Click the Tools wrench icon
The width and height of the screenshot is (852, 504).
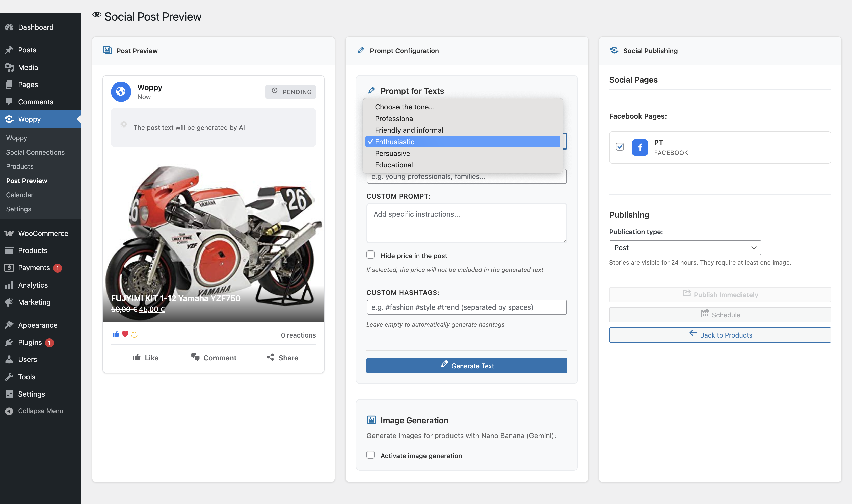coord(9,377)
